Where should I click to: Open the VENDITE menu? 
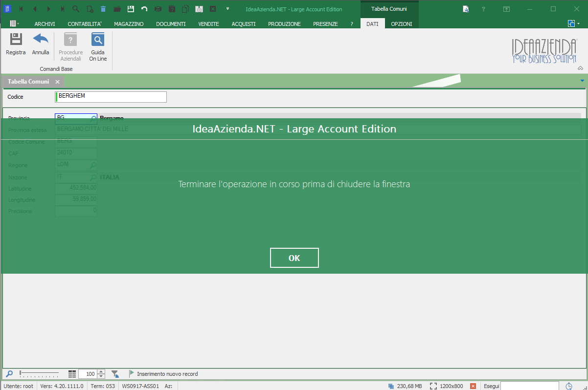pyautogui.click(x=208, y=24)
